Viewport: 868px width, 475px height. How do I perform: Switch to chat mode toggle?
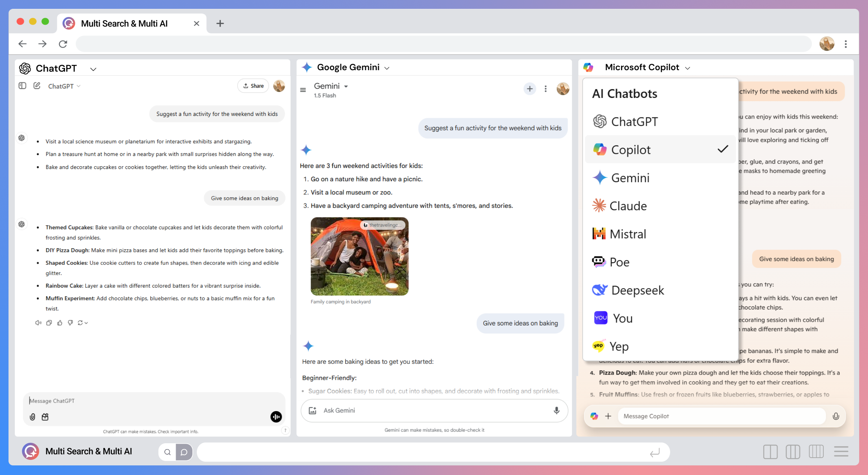[x=184, y=452]
